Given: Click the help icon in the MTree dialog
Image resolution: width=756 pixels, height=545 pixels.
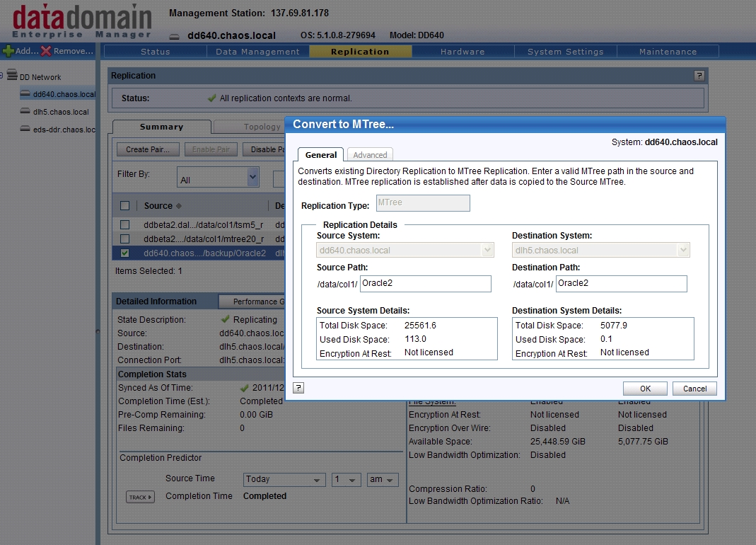Looking at the screenshot, I should pyautogui.click(x=298, y=387).
